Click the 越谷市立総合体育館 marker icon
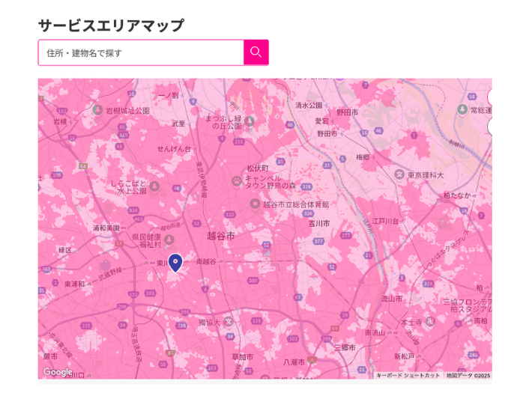The height and width of the screenshot is (399, 532). point(255,204)
